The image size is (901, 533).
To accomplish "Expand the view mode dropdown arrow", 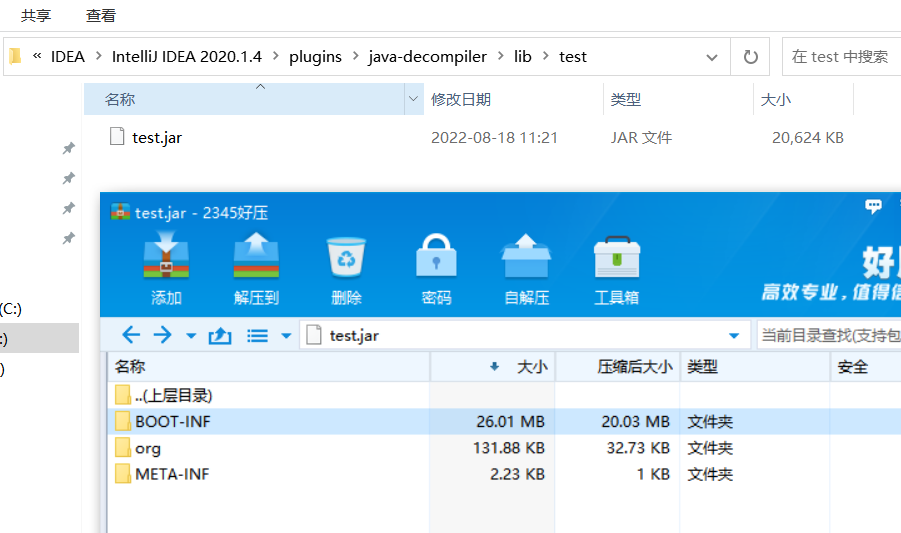I will (286, 336).
